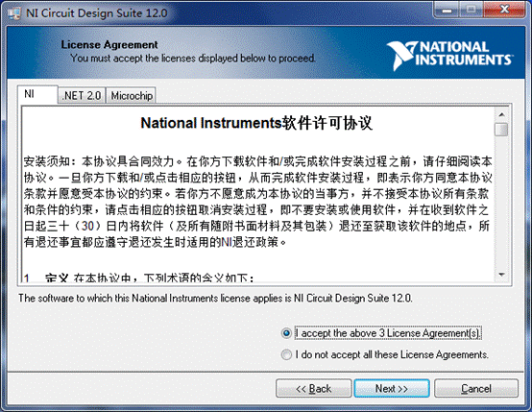Select 'I accept the above 3 License Agreement(s)'
Viewport: 532px width, 412px height.
(x=381, y=333)
